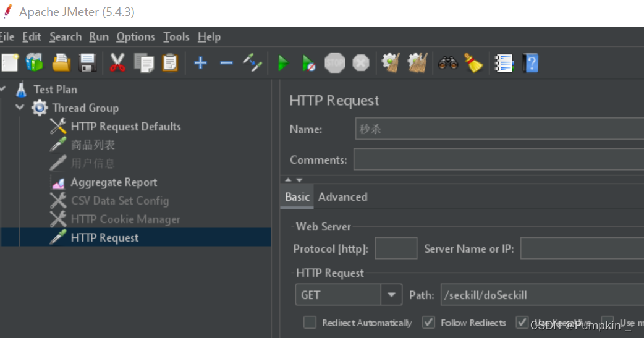The height and width of the screenshot is (338, 644).
Task: Open the Function Helper list icon
Action: (504, 63)
